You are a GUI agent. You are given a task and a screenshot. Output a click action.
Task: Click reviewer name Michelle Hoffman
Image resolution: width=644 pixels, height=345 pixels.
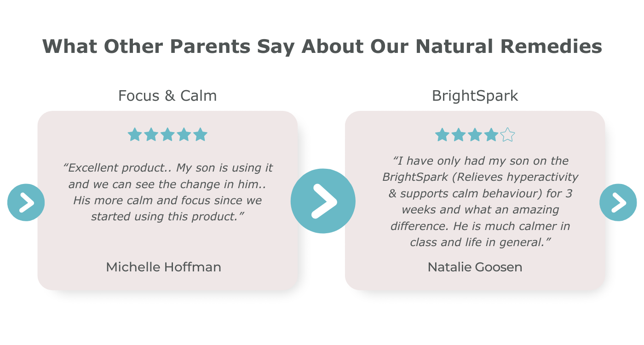click(x=164, y=267)
